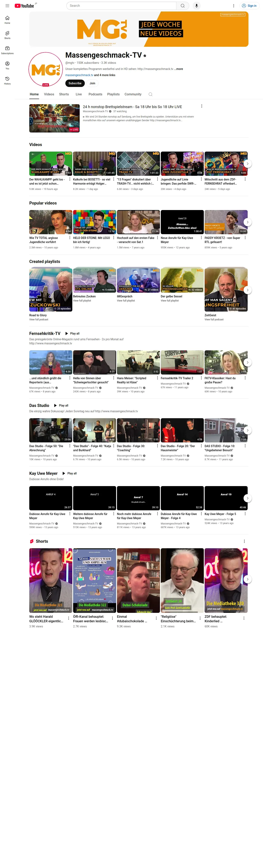
Task: Switch to the Shorts channel tab
Action: (64, 94)
